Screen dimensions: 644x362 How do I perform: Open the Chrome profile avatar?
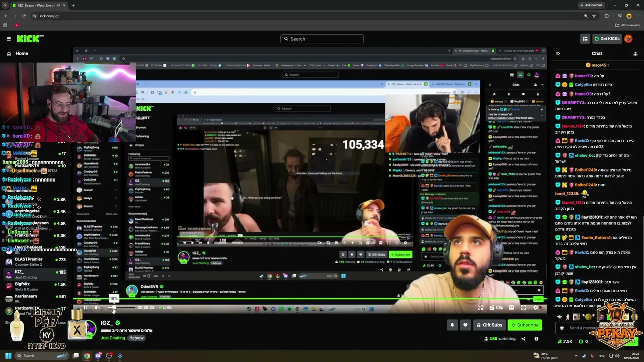(628, 16)
